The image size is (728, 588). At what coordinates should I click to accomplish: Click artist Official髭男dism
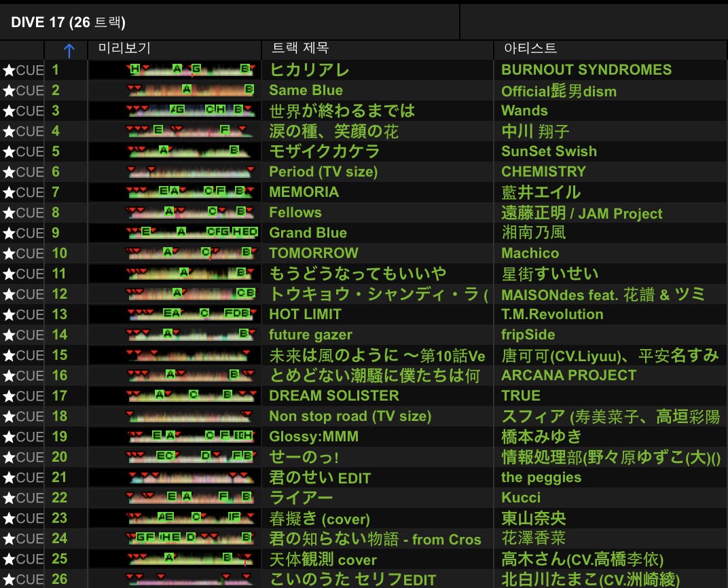(x=559, y=90)
